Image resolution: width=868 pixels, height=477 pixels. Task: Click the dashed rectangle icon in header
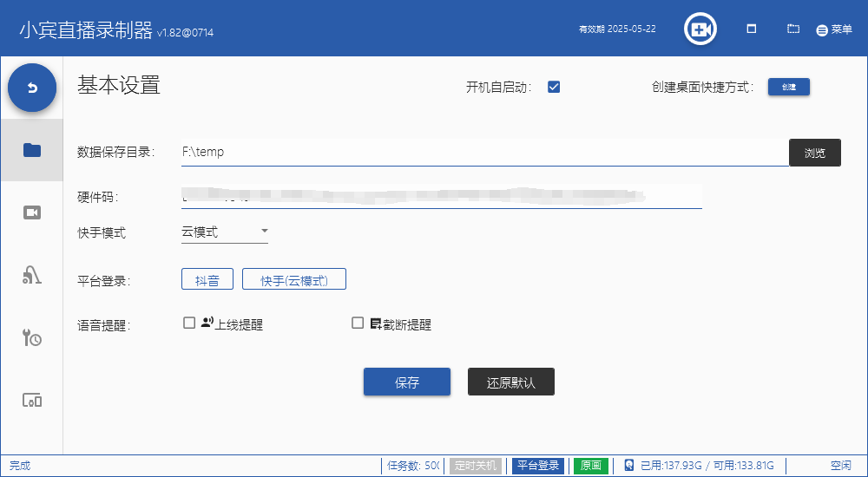coord(793,29)
